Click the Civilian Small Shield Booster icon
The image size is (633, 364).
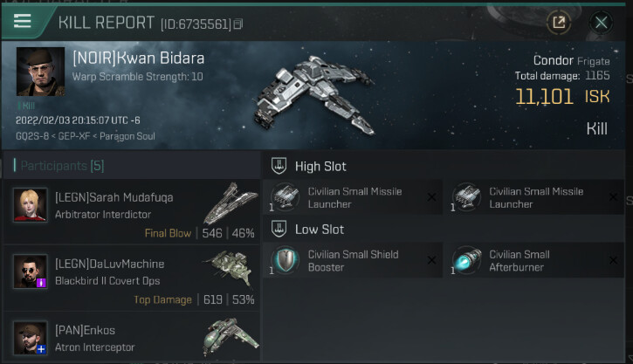point(286,260)
